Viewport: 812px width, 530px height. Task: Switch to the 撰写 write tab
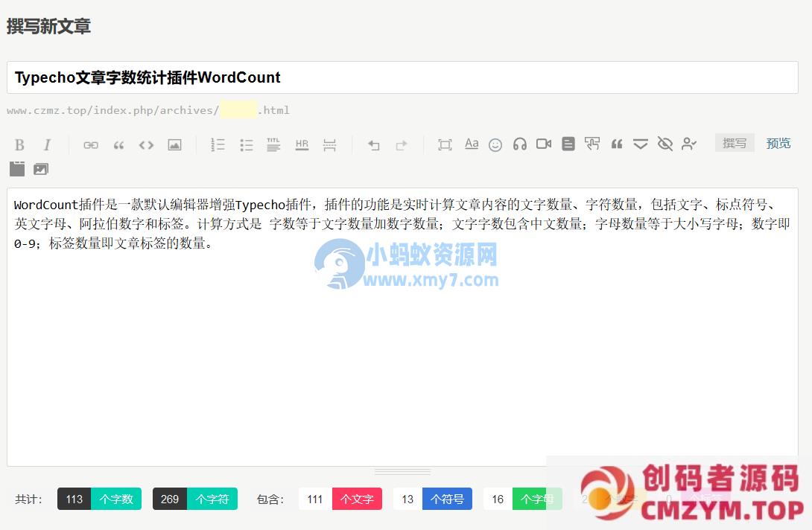click(x=735, y=143)
